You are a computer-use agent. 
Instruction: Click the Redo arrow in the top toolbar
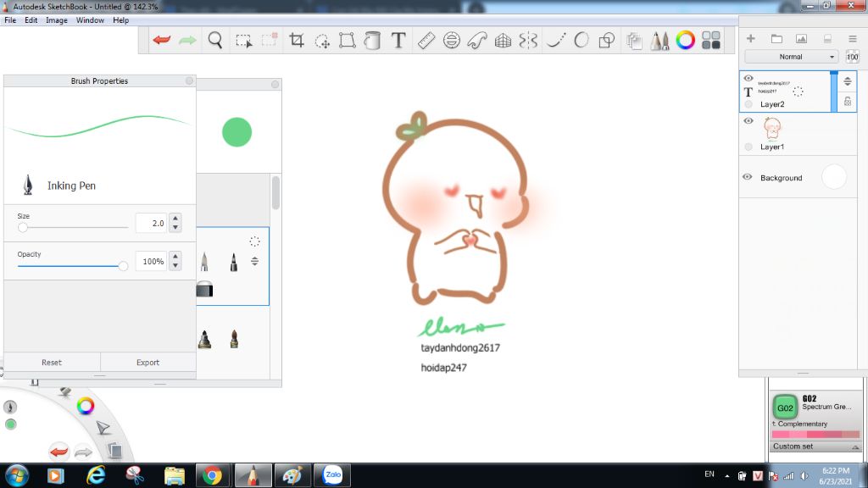187,40
